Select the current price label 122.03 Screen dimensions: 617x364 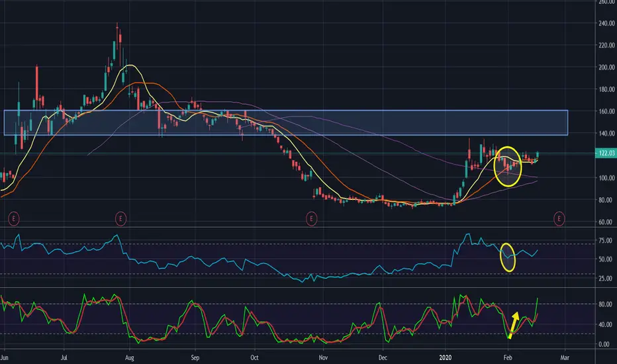click(x=606, y=153)
